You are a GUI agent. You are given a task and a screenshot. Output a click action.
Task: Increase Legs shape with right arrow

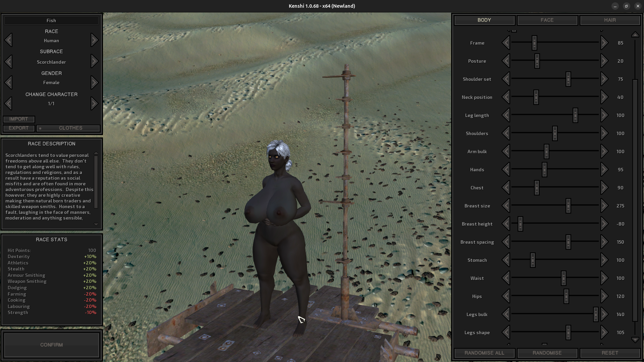pyautogui.click(x=604, y=333)
